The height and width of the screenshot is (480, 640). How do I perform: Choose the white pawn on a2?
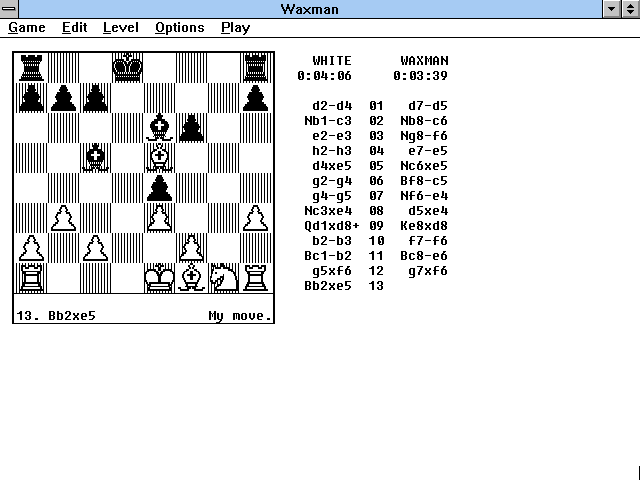click(x=31, y=248)
